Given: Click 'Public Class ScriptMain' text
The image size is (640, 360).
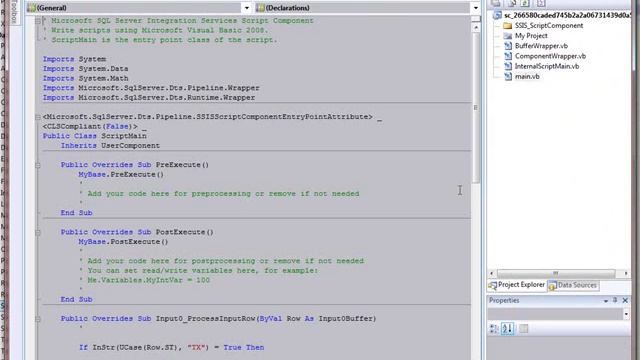Looking at the screenshot, I should pyautogui.click(x=94, y=136).
